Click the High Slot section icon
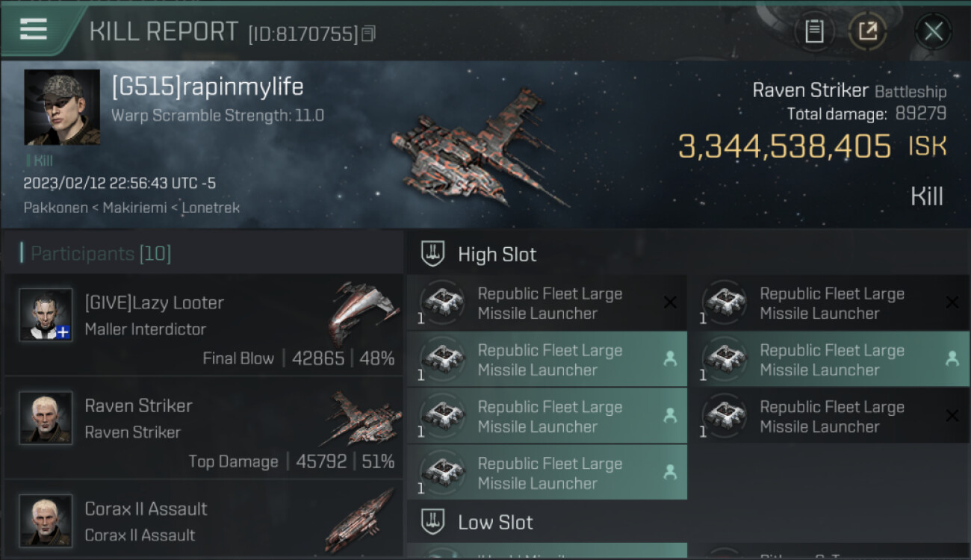971x560 pixels. (x=433, y=254)
